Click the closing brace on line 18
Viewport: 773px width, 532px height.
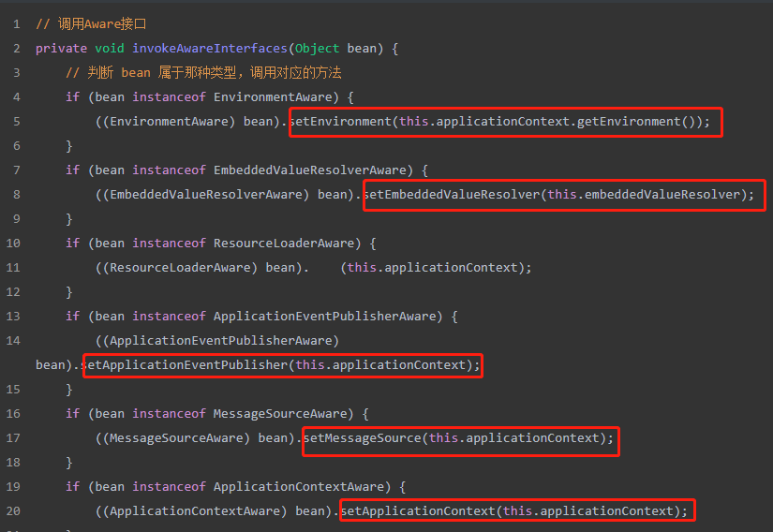tap(69, 463)
